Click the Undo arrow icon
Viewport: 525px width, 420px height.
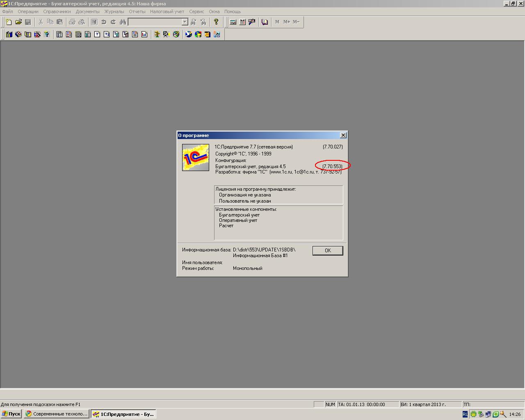click(104, 22)
